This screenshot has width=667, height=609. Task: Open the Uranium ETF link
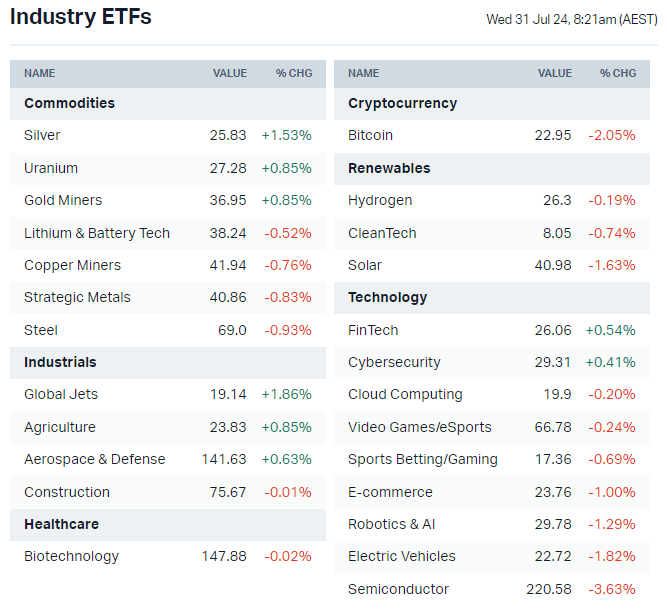pos(51,168)
